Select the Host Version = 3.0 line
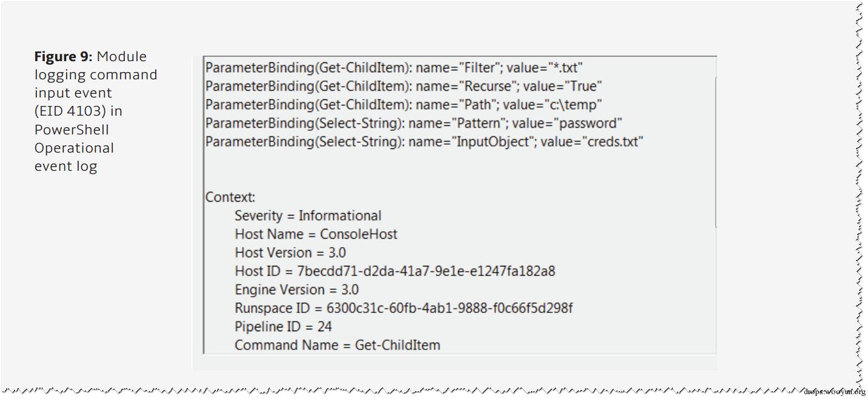The height and width of the screenshot is (399, 868). tap(290, 252)
